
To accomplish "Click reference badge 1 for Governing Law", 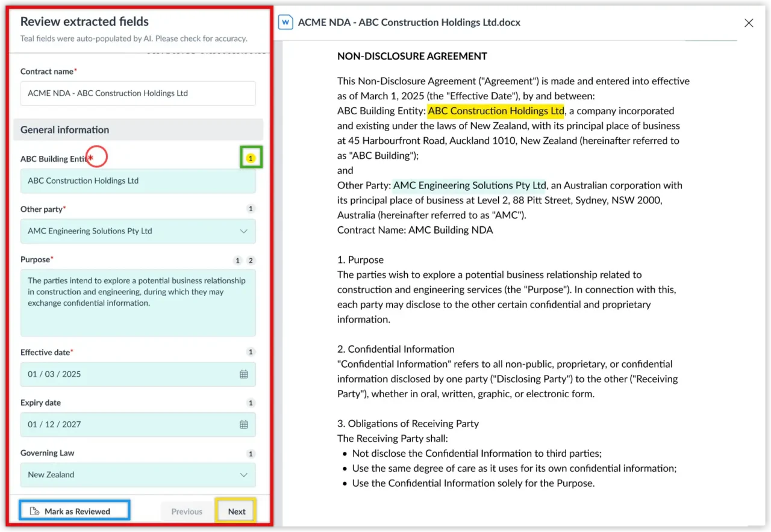I will (x=251, y=454).
